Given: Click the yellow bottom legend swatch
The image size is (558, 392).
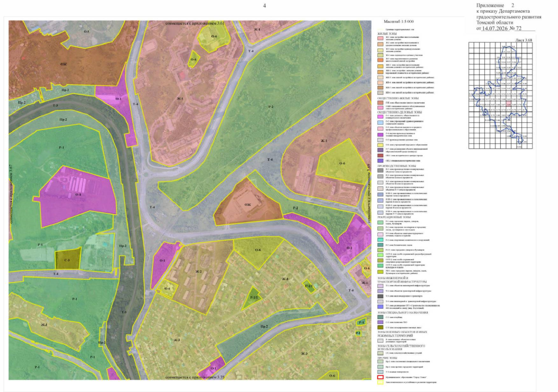Looking at the screenshot, I should [x=380, y=382].
